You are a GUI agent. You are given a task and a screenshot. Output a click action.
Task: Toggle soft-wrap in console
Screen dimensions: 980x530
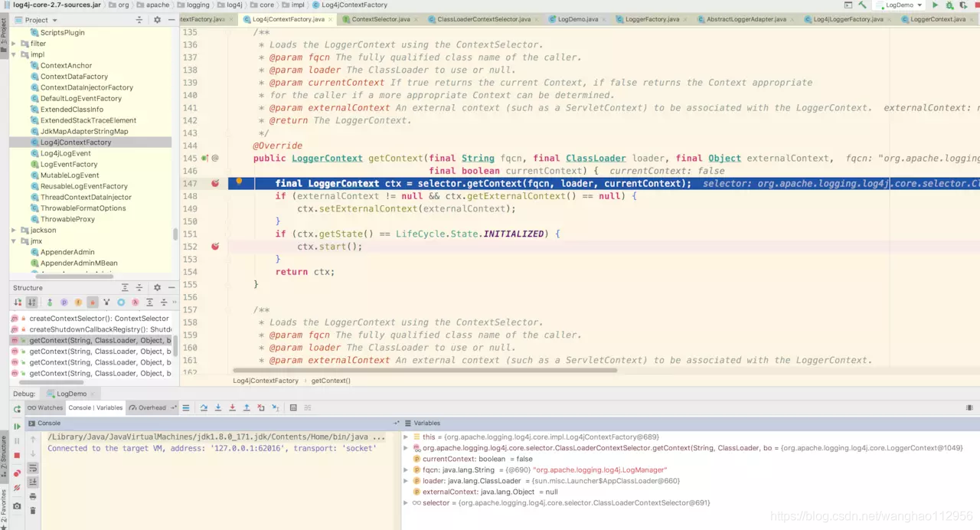[x=33, y=468]
